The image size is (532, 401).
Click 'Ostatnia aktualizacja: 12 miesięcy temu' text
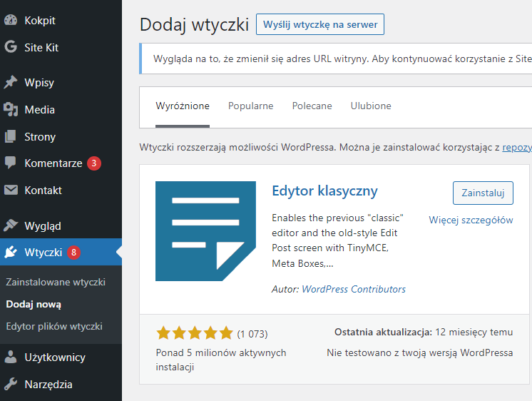424,332
